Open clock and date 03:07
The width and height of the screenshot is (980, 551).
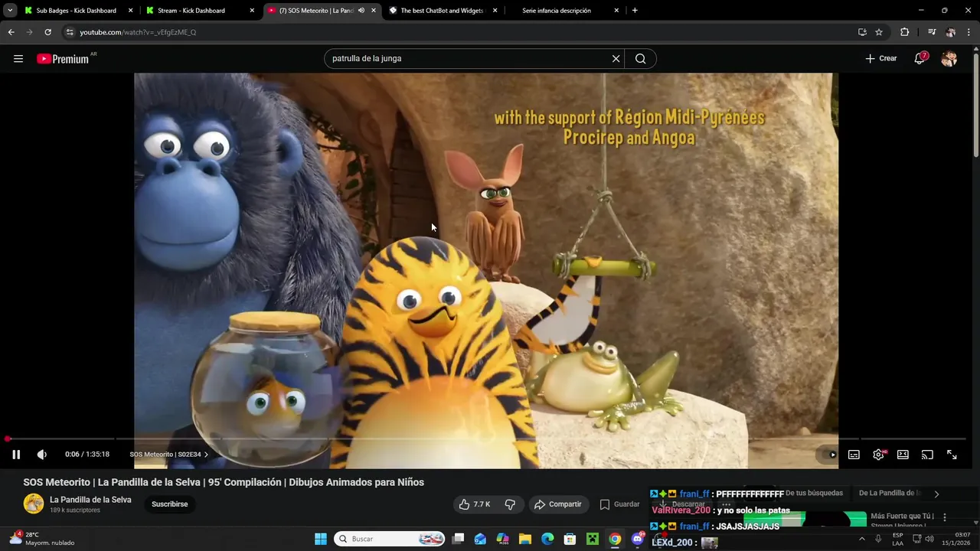pyautogui.click(x=955, y=539)
